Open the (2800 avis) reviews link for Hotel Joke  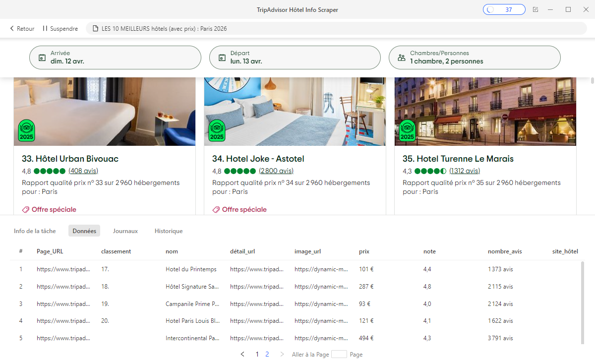[x=275, y=170]
